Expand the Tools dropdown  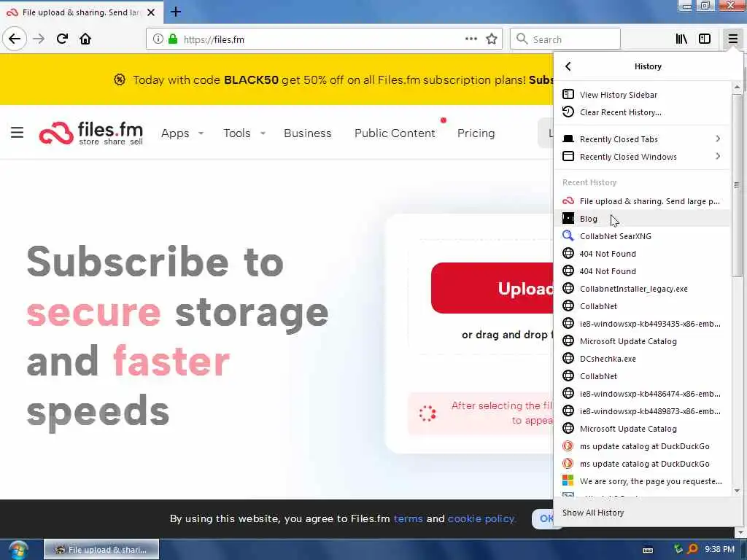(x=244, y=133)
